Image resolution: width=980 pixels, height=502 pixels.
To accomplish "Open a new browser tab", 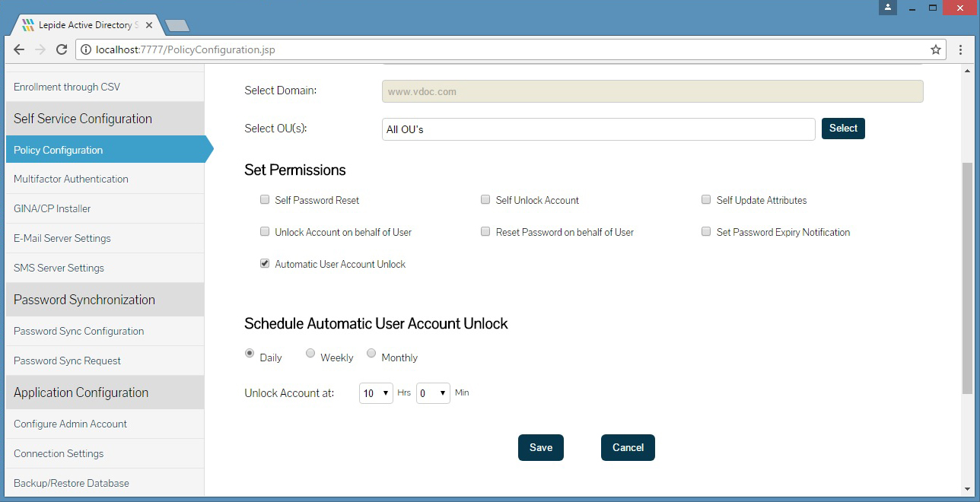I will (x=177, y=26).
